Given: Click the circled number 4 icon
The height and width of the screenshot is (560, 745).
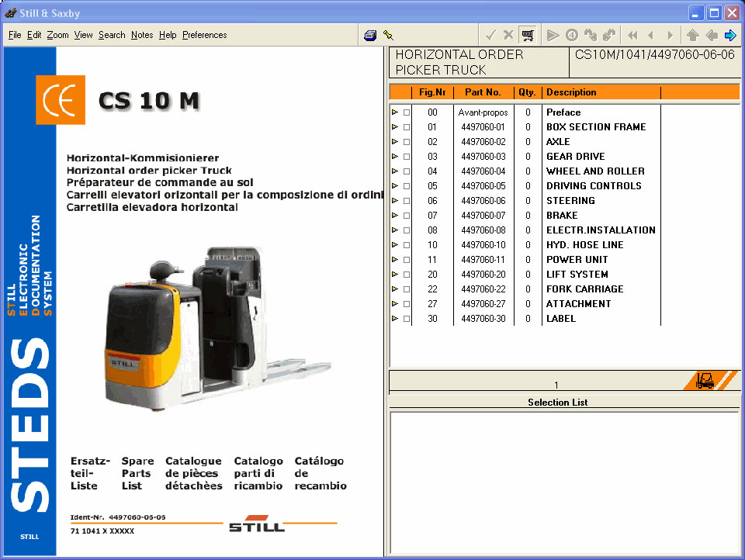Looking at the screenshot, I should [572, 35].
